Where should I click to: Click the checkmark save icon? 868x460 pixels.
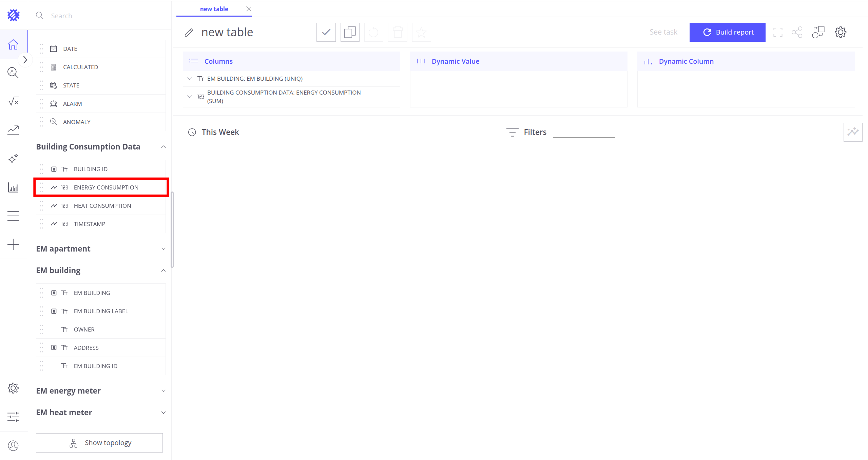[x=326, y=32]
